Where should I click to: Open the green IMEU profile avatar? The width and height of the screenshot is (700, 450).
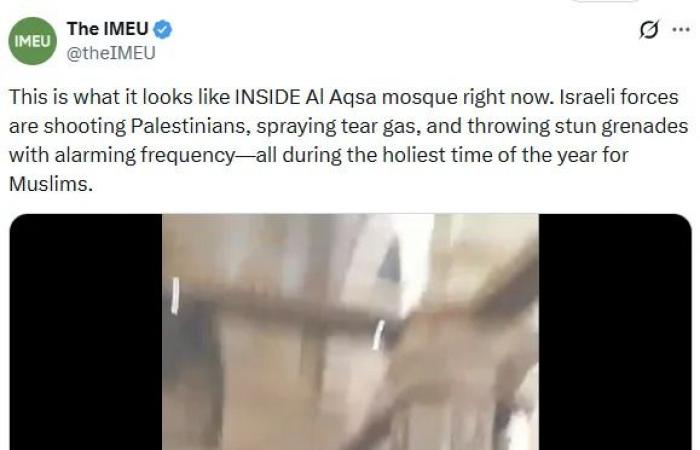33,41
